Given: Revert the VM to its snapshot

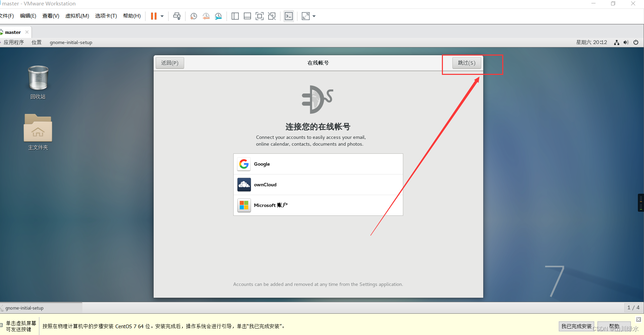Looking at the screenshot, I should point(206,16).
